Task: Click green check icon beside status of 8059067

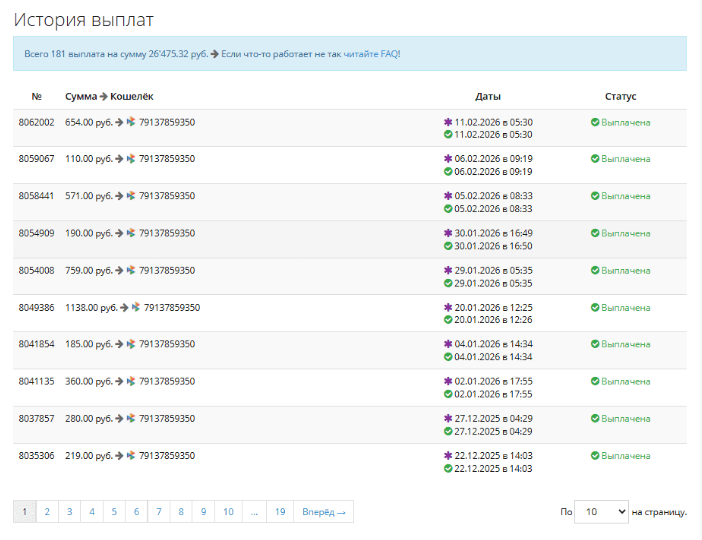Action: coord(595,159)
